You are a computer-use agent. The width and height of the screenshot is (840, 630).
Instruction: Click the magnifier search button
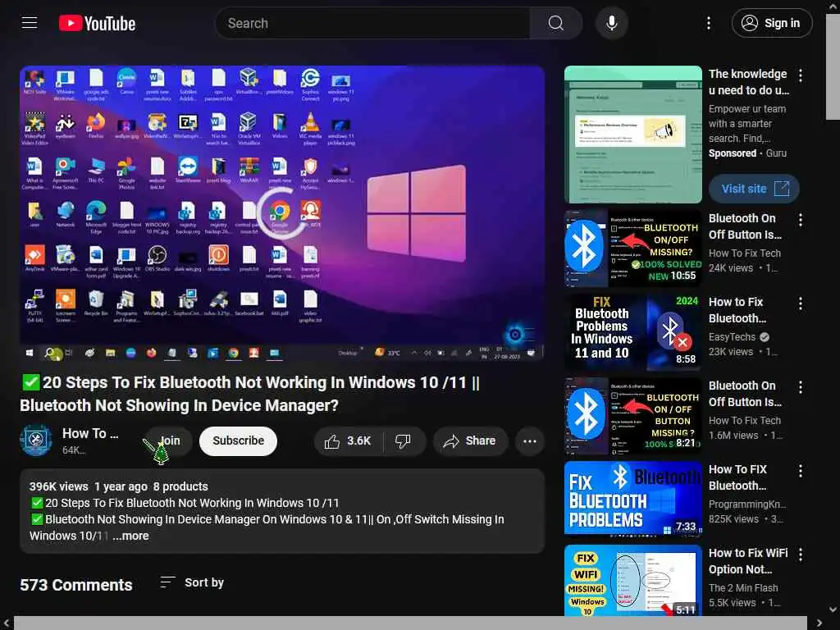pos(555,23)
